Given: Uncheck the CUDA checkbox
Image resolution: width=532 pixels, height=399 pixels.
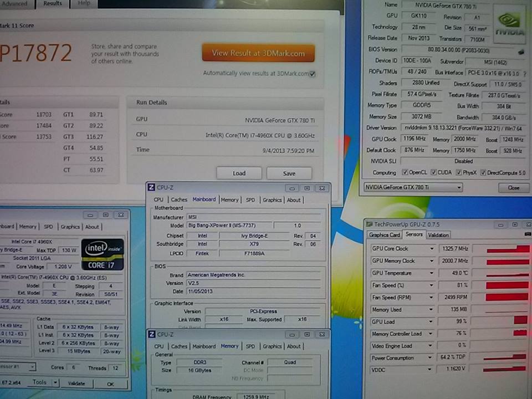Looking at the screenshot, I should point(433,172).
